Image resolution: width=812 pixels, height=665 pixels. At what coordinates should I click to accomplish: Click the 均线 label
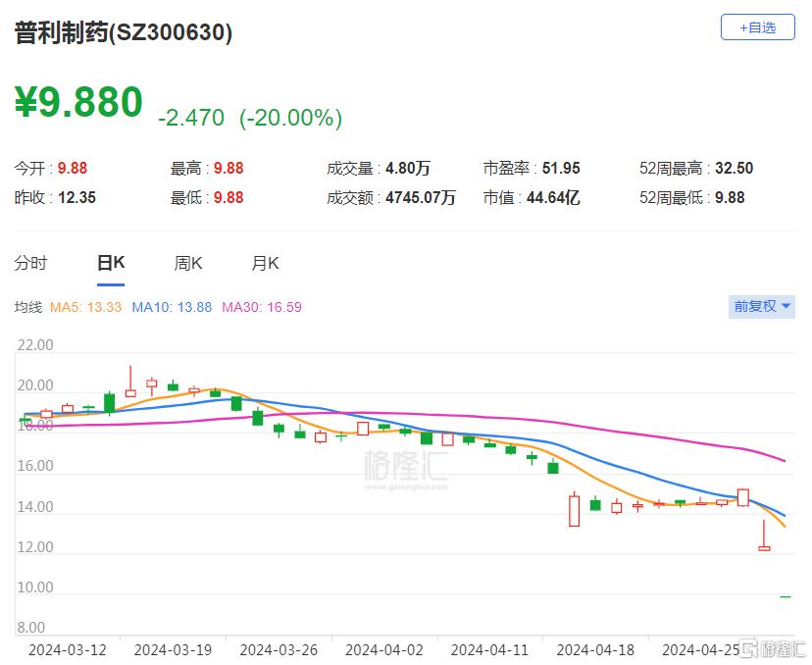pos(28,307)
